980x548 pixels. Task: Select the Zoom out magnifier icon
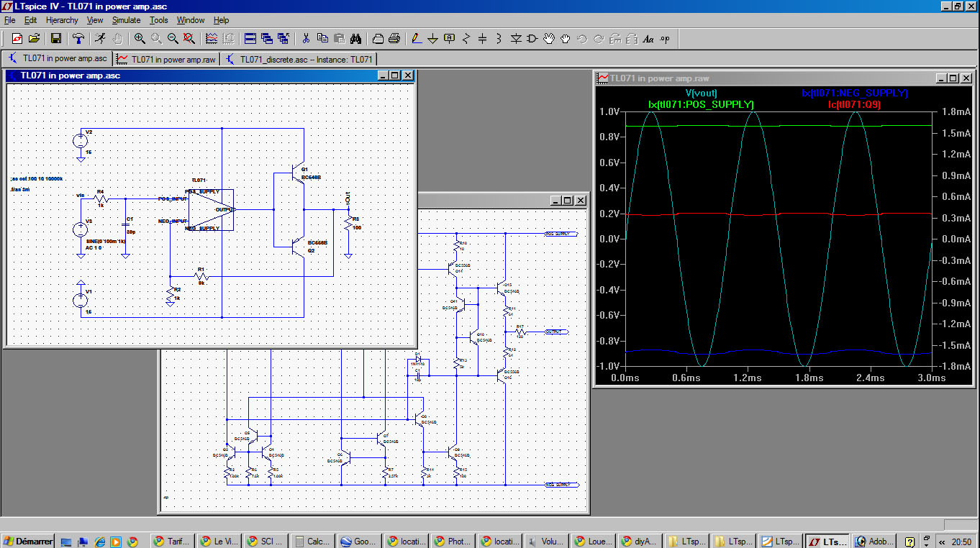pyautogui.click(x=173, y=38)
